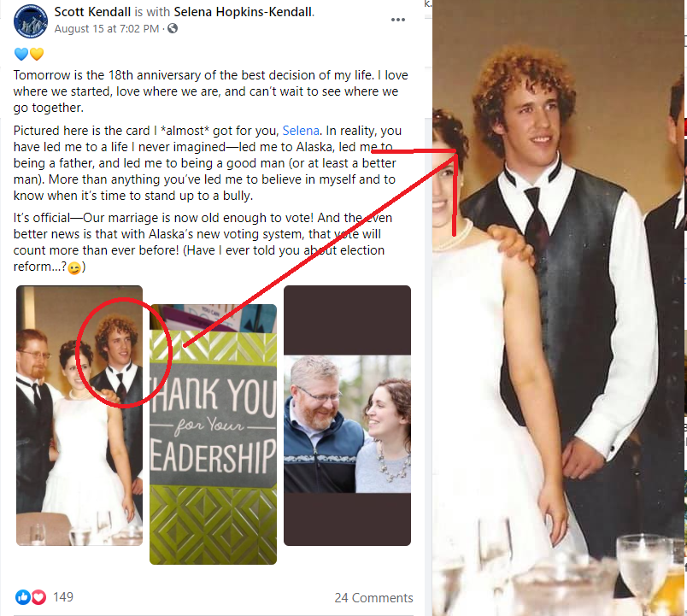Open Scott Kendall's round profile avatar
The height and width of the screenshot is (616, 687).
[31, 21]
